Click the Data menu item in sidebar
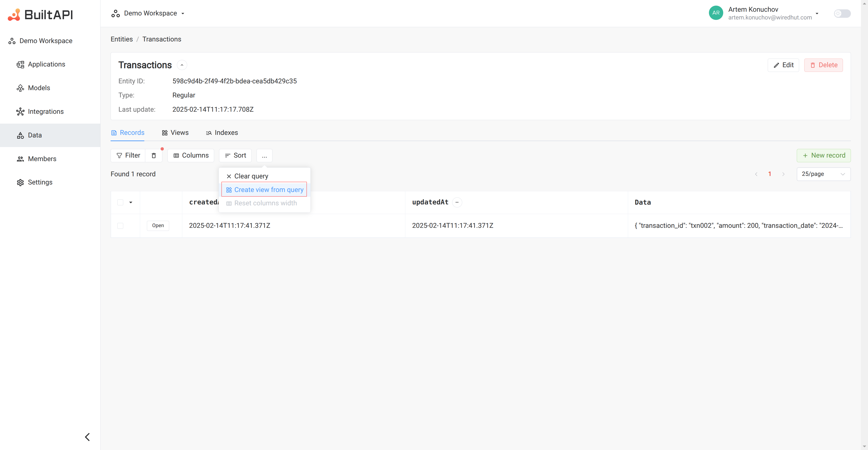This screenshot has width=868, height=450. (34, 135)
